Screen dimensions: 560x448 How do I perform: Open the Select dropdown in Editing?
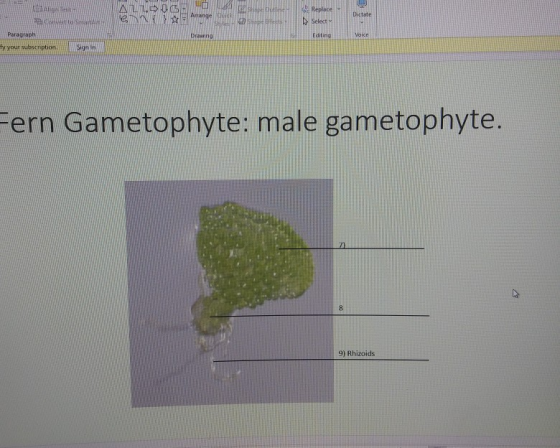click(317, 21)
